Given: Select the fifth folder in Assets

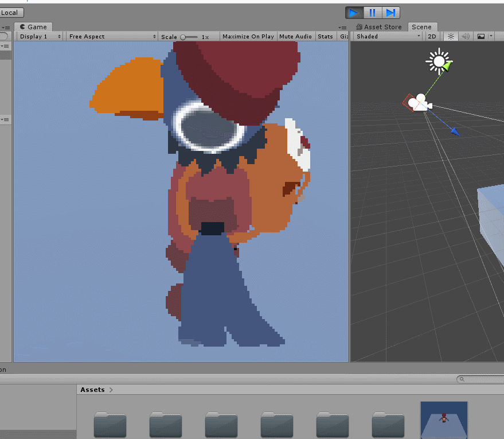Looking at the screenshot, I should tap(333, 424).
